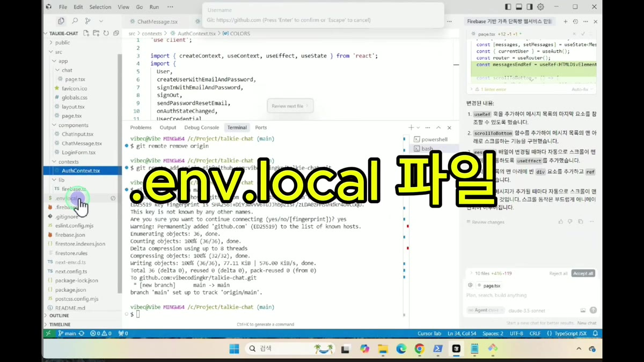This screenshot has height=362, width=644.
Task: Toggle the primary side bar layout button
Action: 508,7
